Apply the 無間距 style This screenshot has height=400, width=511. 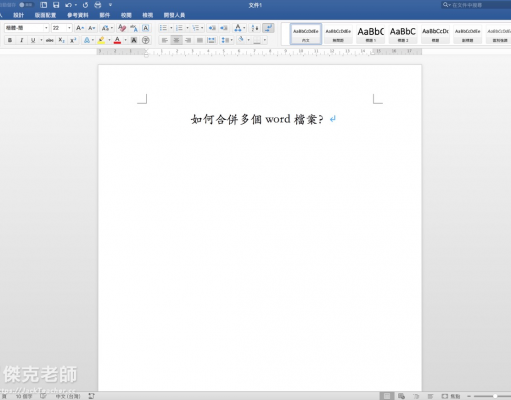(x=338, y=34)
